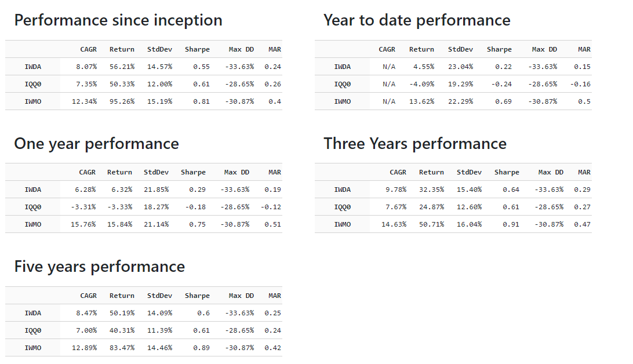Click MAR column header in Three Years table
This screenshot has height=364, width=633.
pyautogui.click(x=584, y=172)
